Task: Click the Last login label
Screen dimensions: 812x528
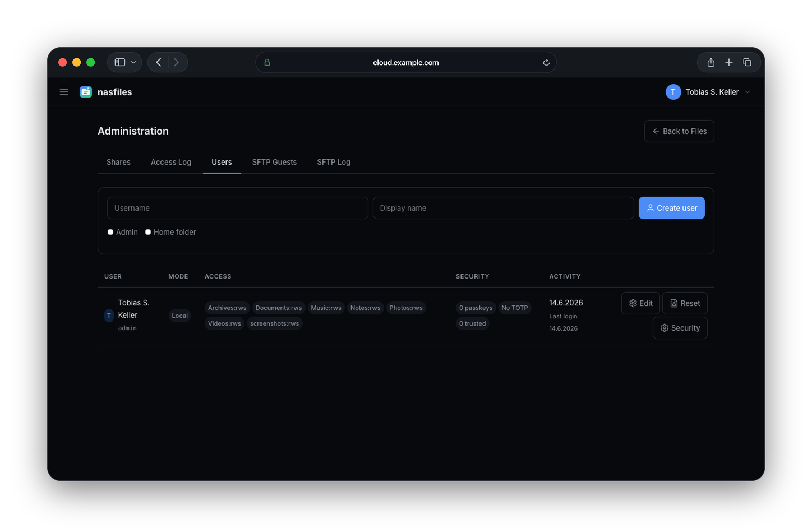Action: [563, 316]
